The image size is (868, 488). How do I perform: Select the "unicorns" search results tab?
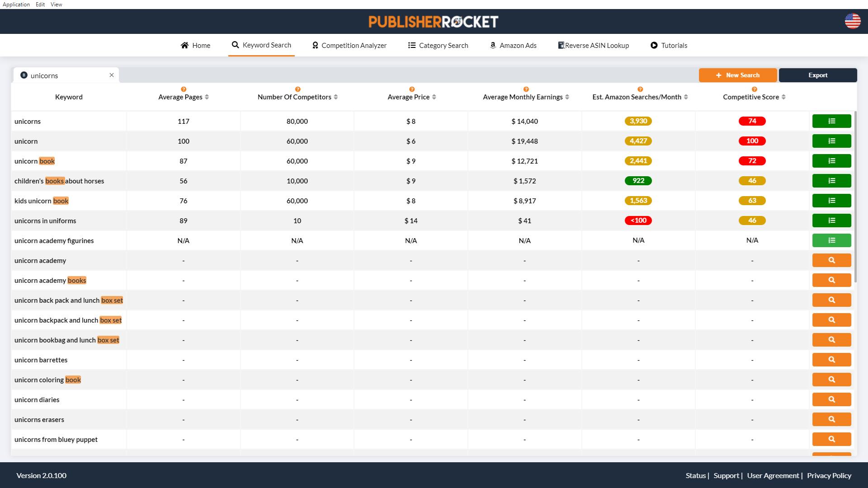click(66, 75)
